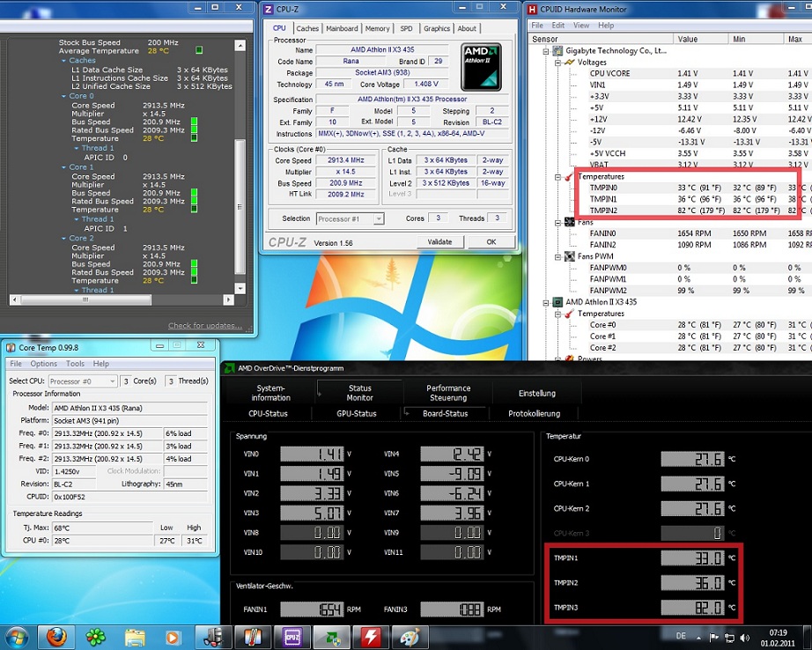The width and height of the screenshot is (812, 650).
Task: Click CPU-Z OK button
Action: click(491, 242)
